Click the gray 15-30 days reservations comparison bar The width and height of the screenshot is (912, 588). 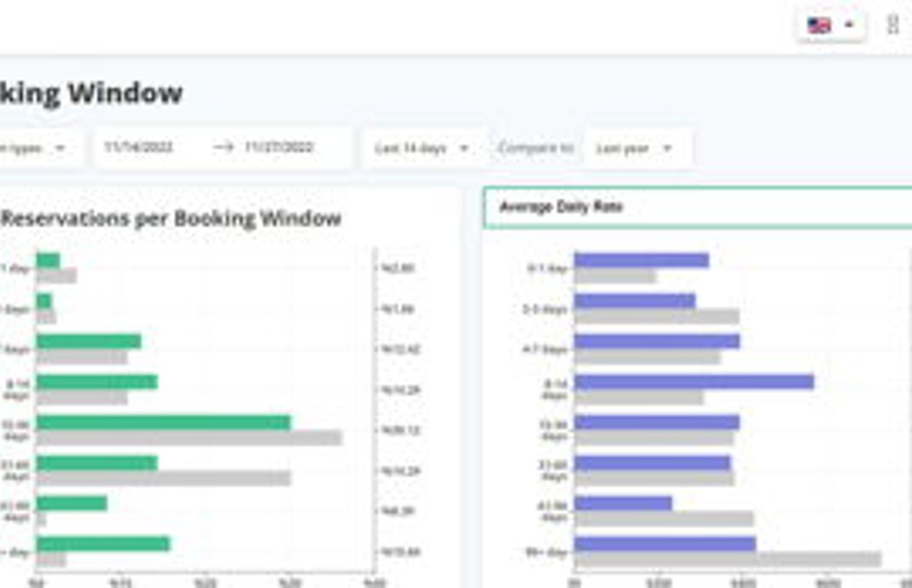tap(189, 438)
